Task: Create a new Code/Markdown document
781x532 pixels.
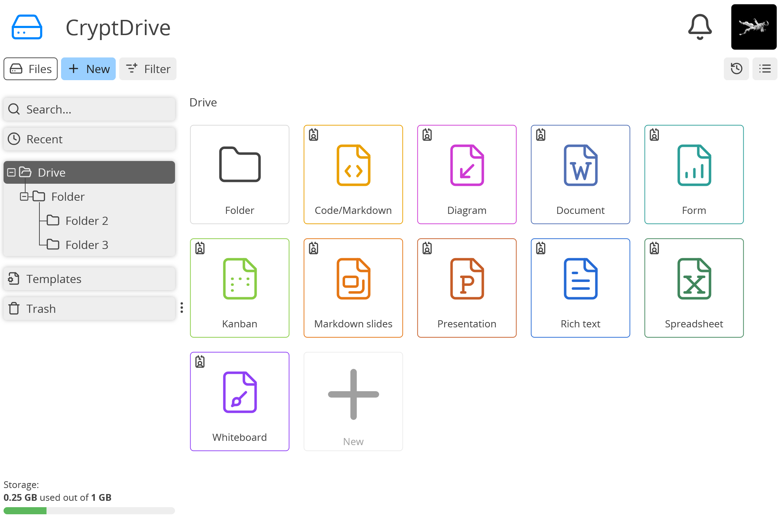Action: click(x=353, y=174)
